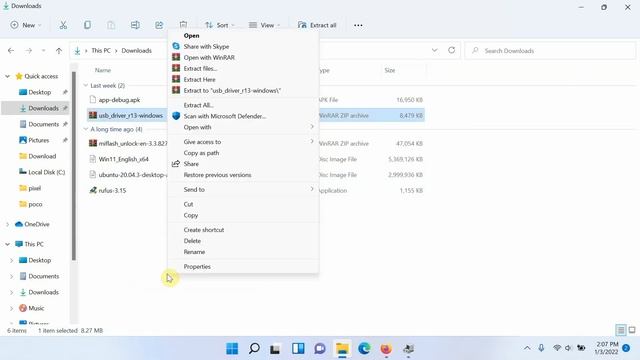Click This PC in breadcrumb path
This screenshot has height=360, width=640.
[x=101, y=51]
